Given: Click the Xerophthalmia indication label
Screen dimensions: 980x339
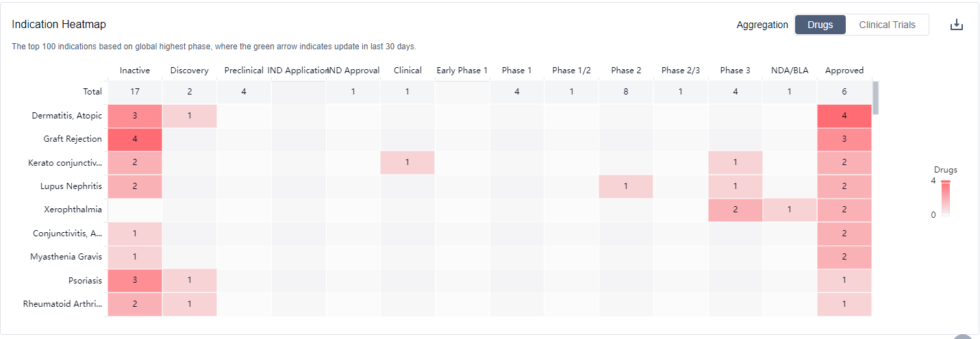Looking at the screenshot, I should pyautogui.click(x=73, y=210).
